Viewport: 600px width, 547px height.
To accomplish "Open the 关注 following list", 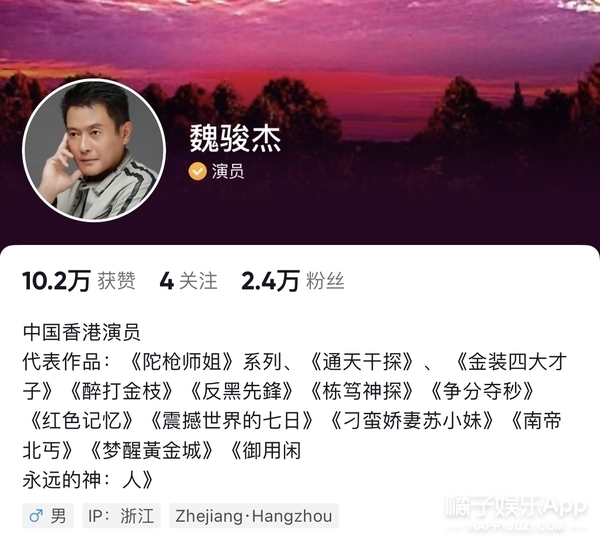I will [198, 281].
